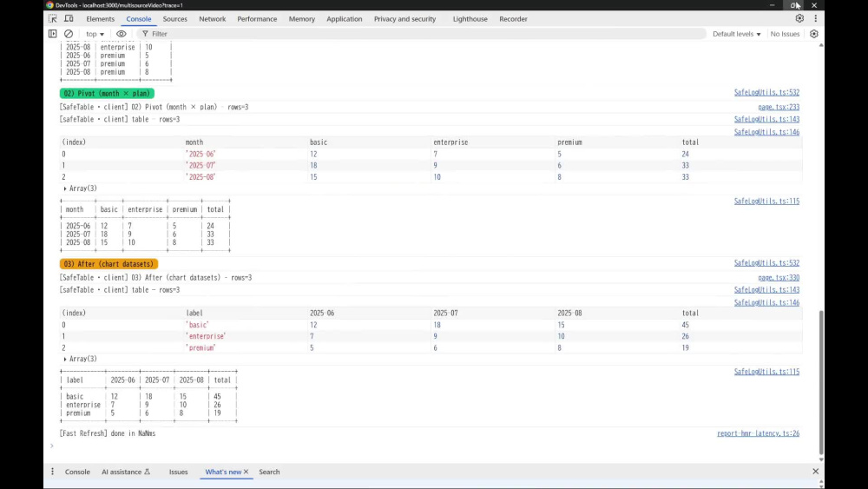Open console settings gear beside No Issues
The image size is (868, 489).
(x=814, y=34)
